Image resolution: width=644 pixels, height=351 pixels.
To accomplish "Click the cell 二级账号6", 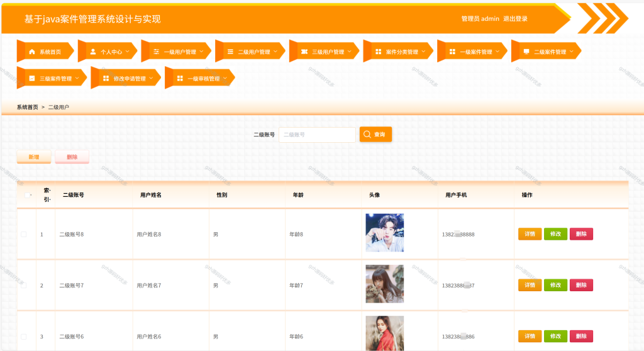I will [72, 337].
